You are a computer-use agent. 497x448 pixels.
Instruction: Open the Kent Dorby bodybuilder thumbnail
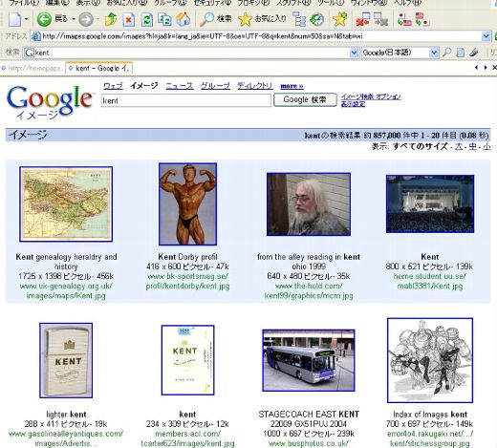[187, 204]
